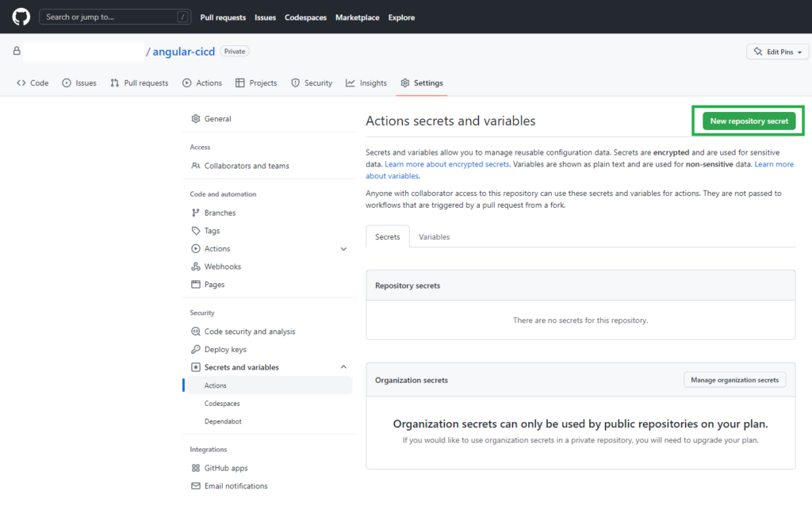Image resolution: width=812 pixels, height=506 pixels.
Task: Follow the about variables link
Action: pyautogui.click(x=392, y=176)
